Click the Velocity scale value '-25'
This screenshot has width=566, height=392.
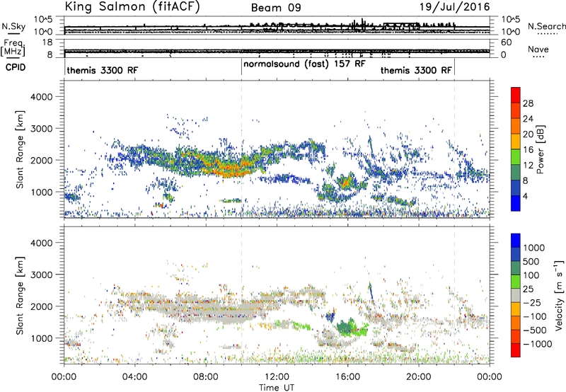click(x=532, y=302)
